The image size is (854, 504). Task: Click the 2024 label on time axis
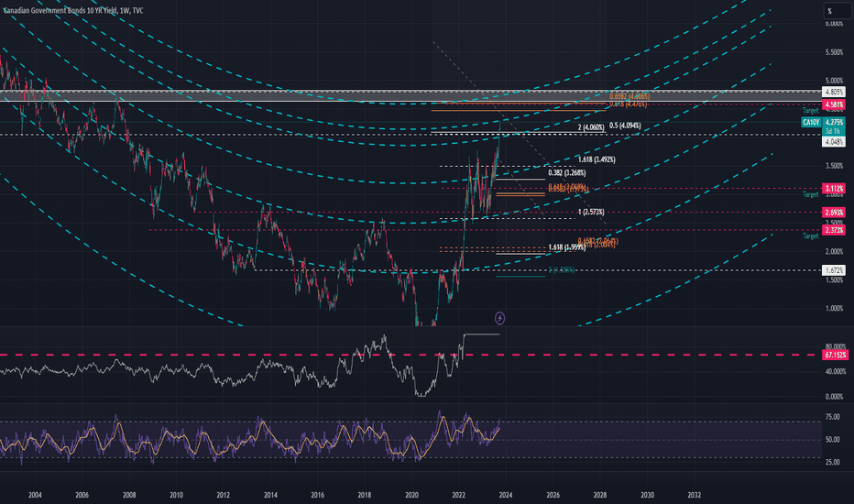click(x=506, y=495)
